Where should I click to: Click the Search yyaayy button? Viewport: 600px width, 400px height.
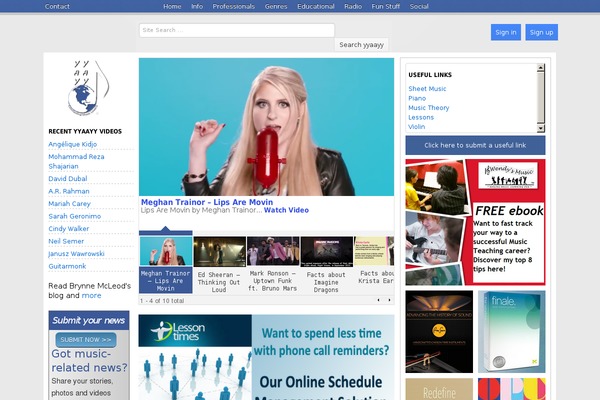[361, 44]
